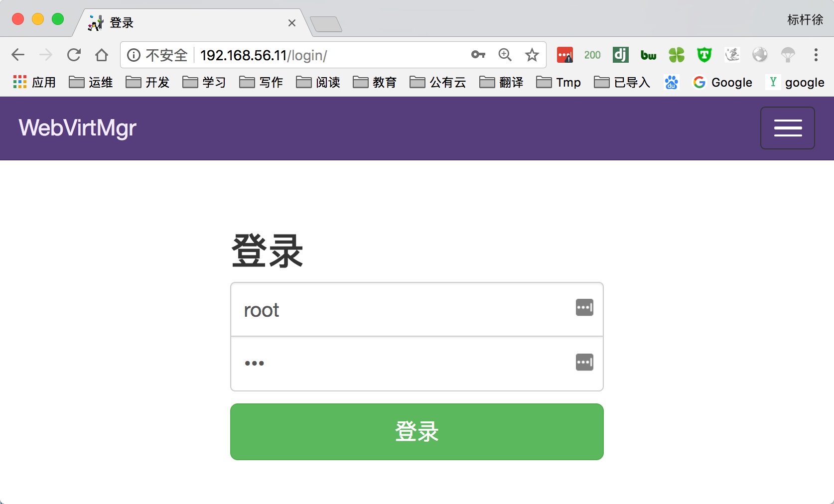
Task: Open the 运维 bookmarks folder
Action: coord(91,82)
